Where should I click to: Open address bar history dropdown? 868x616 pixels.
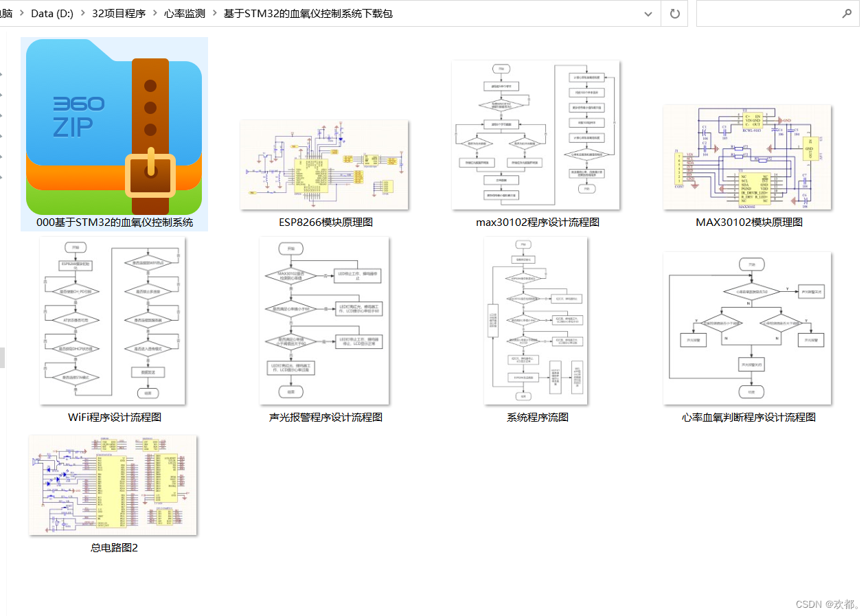648,13
